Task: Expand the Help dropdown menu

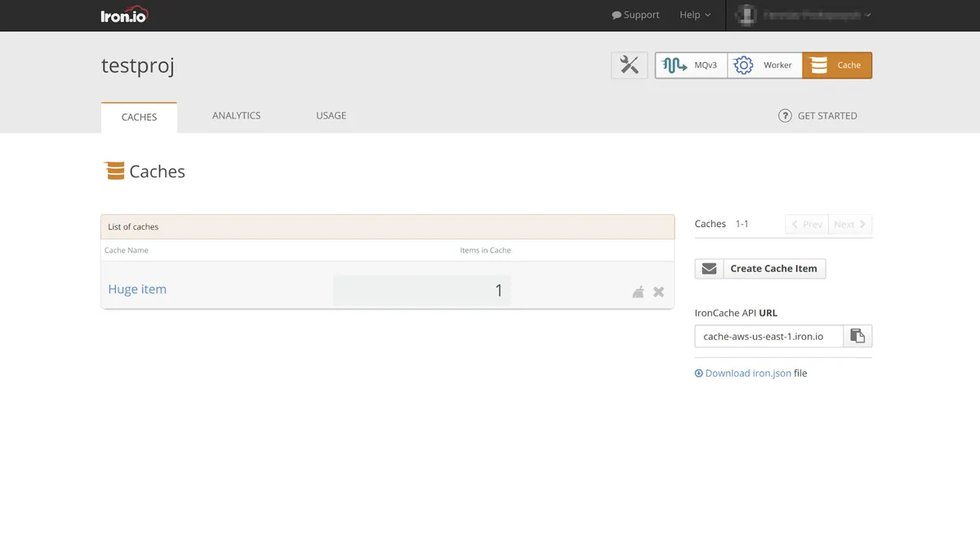Action: 695,15
